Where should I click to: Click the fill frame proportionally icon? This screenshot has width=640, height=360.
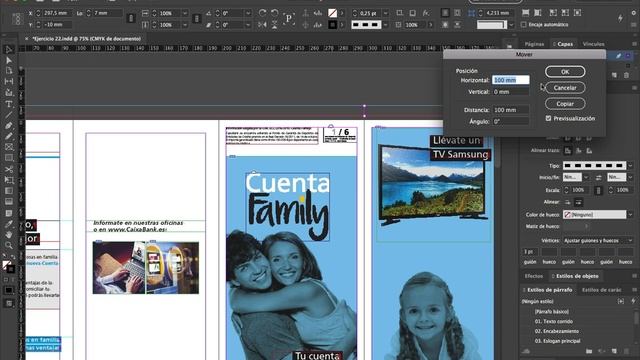pos(525,13)
